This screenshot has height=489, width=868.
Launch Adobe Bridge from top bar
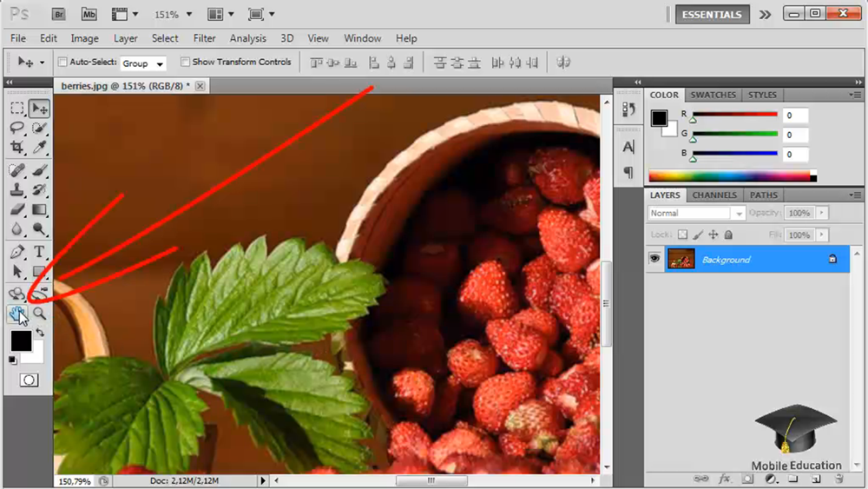pyautogui.click(x=59, y=15)
